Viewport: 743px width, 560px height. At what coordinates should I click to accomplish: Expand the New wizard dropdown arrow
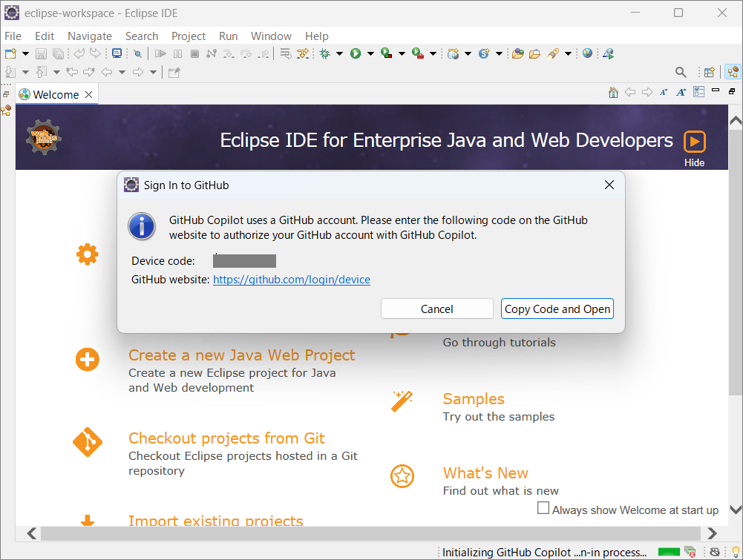pyautogui.click(x=25, y=53)
